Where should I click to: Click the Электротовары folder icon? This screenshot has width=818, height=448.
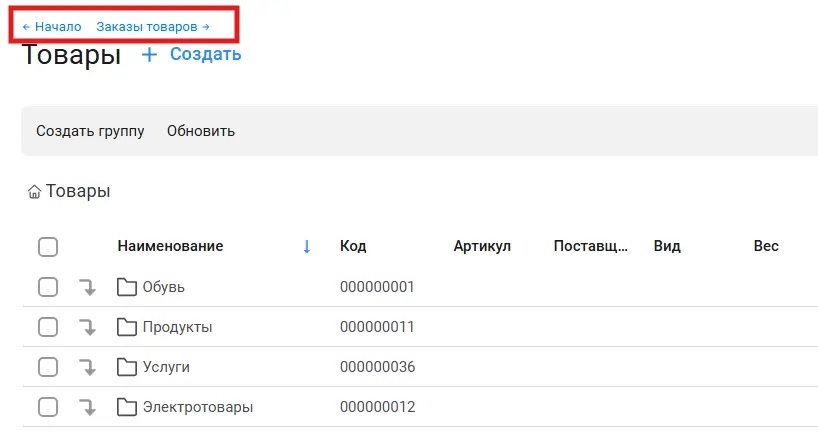click(127, 407)
